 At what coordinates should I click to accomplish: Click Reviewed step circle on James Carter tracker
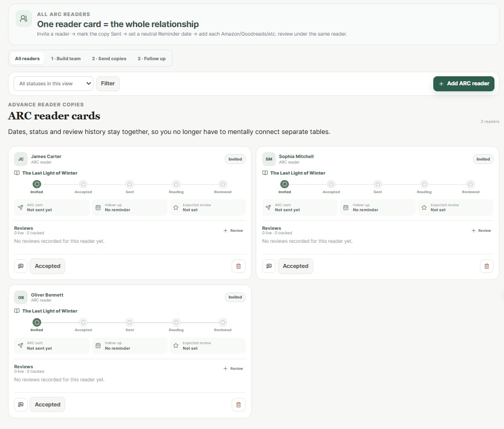click(x=223, y=184)
